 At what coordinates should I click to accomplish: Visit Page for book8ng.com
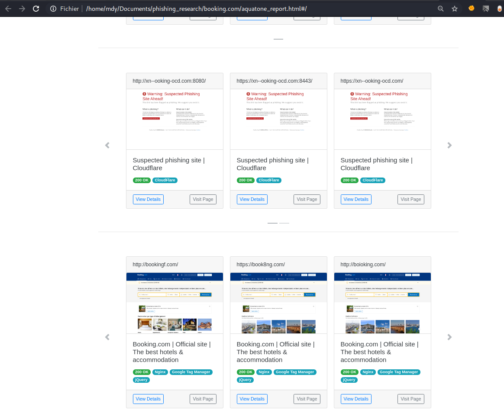(x=307, y=399)
